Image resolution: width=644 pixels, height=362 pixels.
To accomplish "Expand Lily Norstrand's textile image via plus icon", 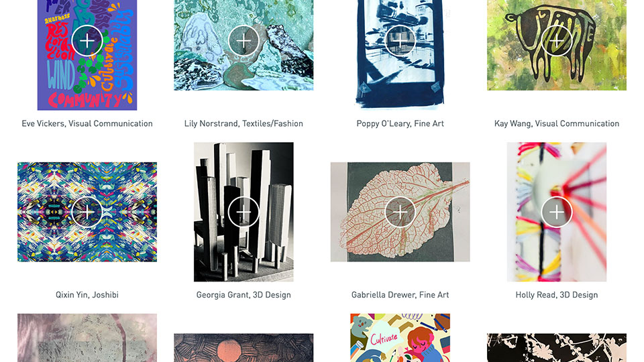I will pyautogui.click(x=244, y=41).
